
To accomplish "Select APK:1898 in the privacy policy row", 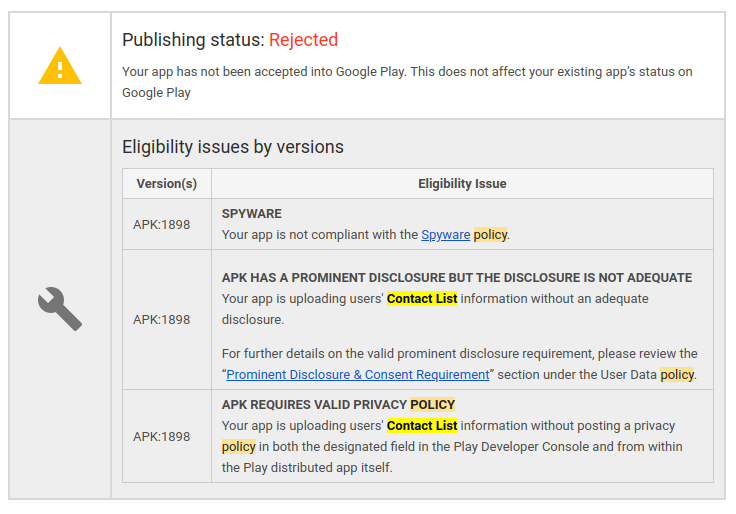I will coord(161,437).
